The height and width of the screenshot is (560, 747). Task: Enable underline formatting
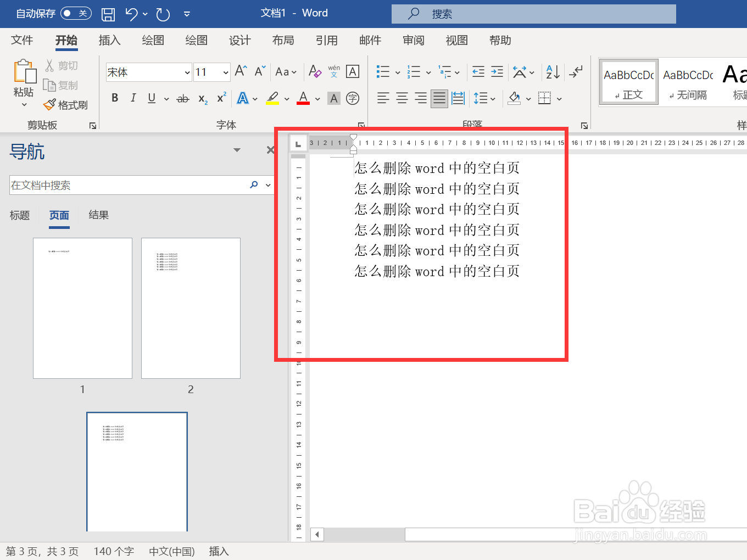pyautogui.click(x=150, y=98)
